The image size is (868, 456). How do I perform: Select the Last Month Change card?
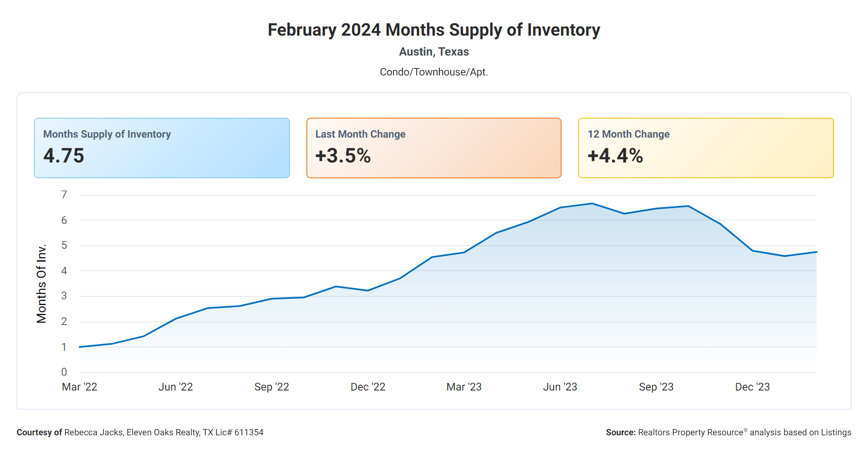pos(434,148)
